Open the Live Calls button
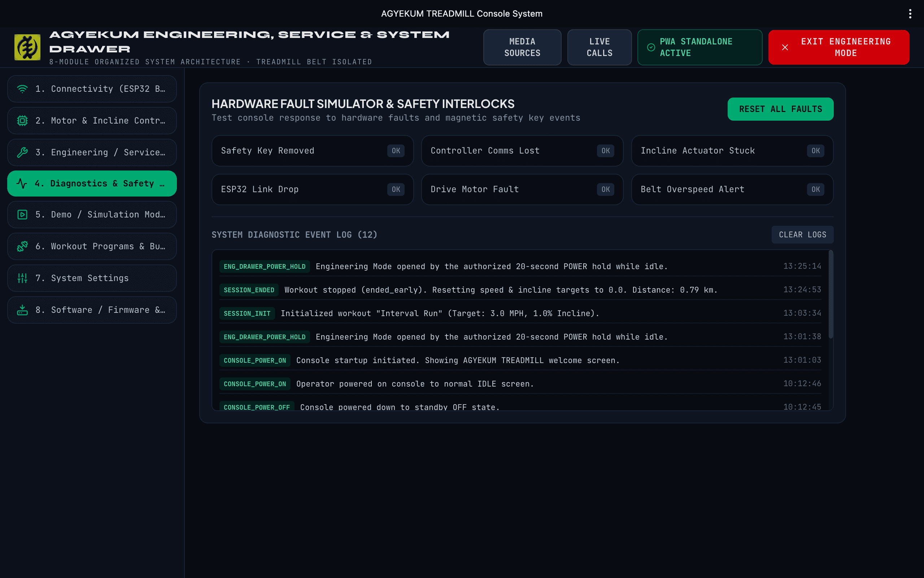Screen dimensions: 924x578 [600, 47]
